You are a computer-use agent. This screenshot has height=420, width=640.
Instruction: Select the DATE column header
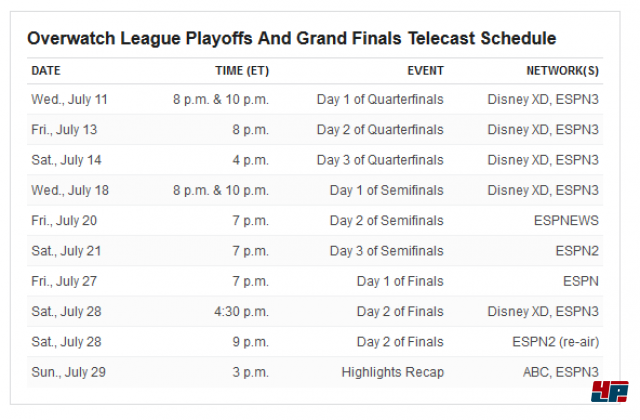[46, 71]
